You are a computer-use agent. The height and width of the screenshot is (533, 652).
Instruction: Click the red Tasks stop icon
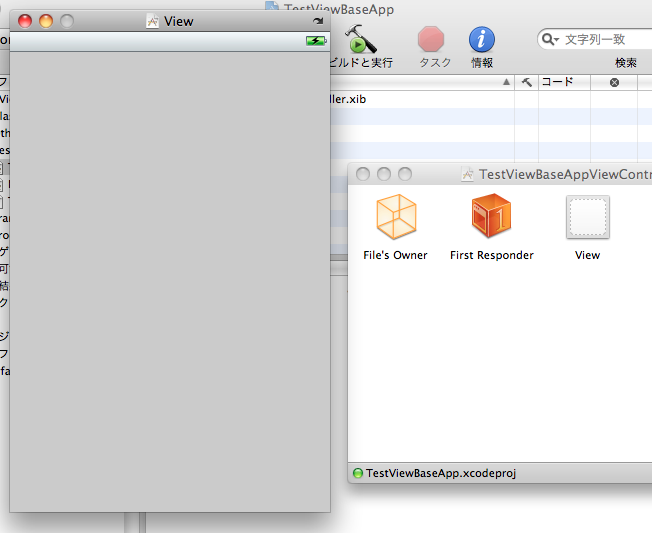[x=431, y=39]
